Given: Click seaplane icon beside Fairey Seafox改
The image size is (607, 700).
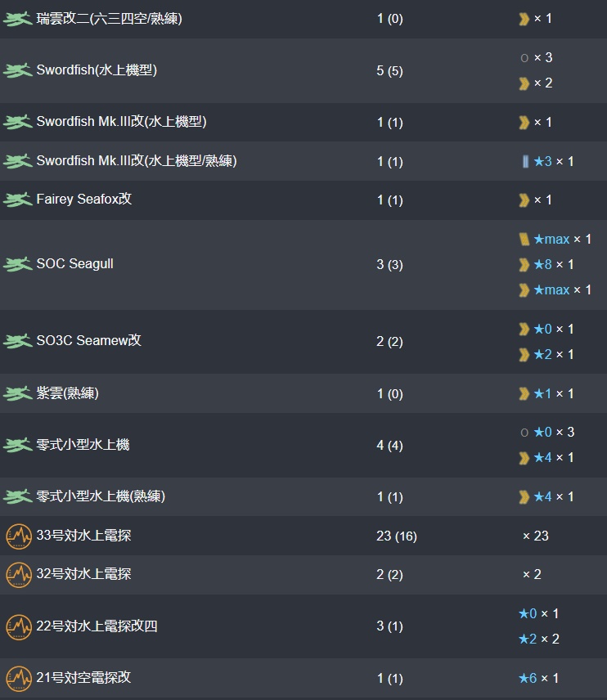Looking at the screenshot, I should tap(17, 200).
